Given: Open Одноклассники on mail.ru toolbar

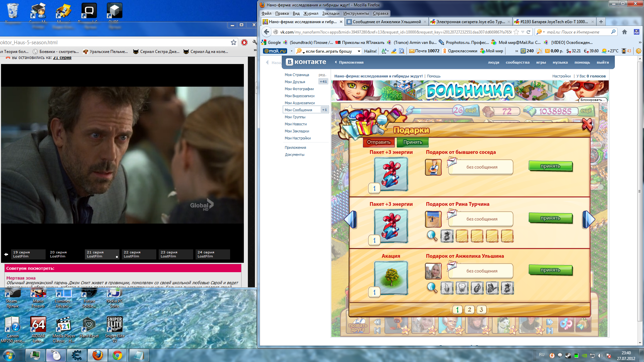Looking at the screenshot, I should tap(460, 51).
